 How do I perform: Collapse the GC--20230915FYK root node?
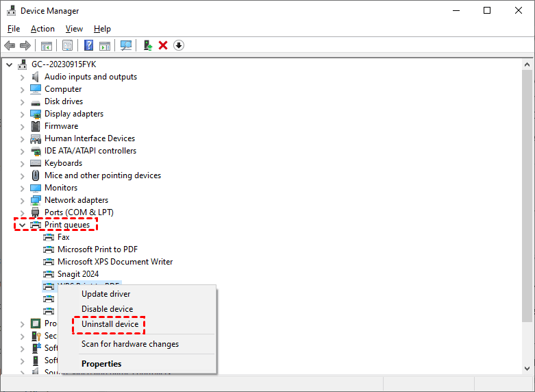coord(9,64)
